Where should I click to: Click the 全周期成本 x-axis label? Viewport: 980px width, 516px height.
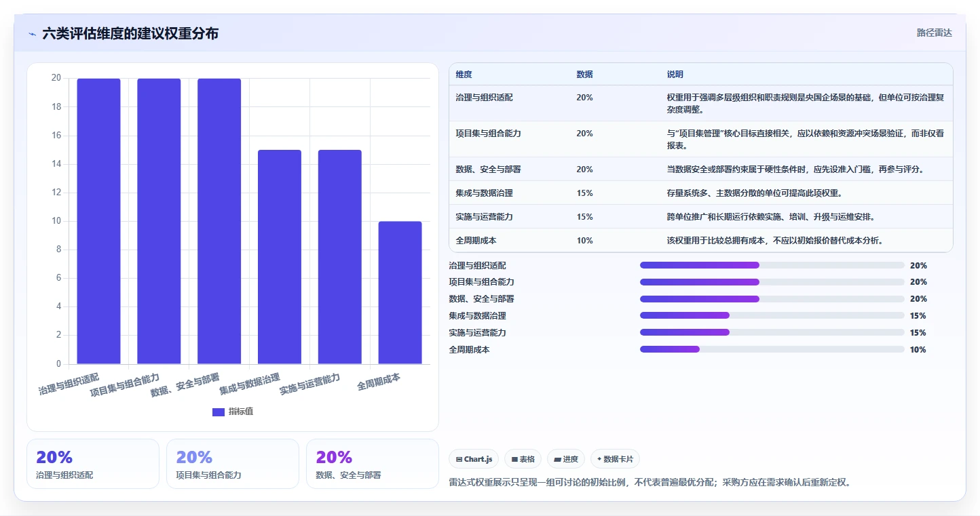coord(379,382)
